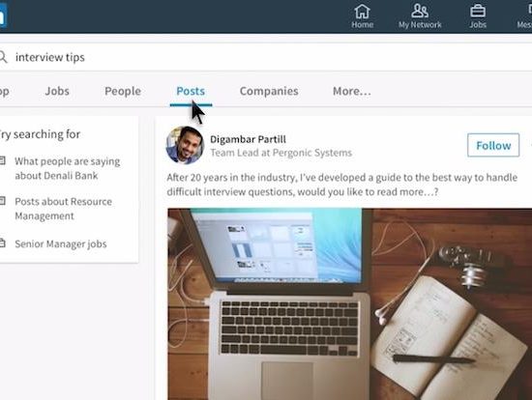The image size is (532, 400).
Task: Click the briefcase icon beside Senior Manager jobs
Action: click(3, 243)
